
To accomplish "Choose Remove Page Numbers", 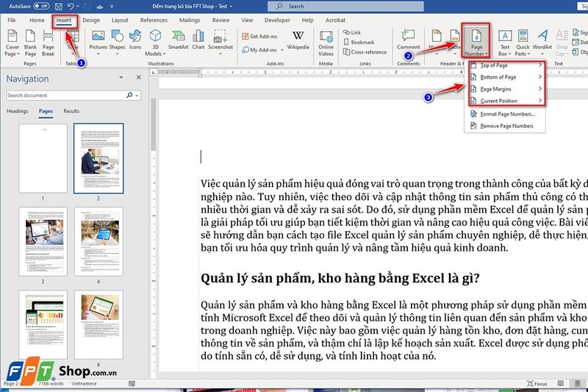I will [x=505, y=126].
